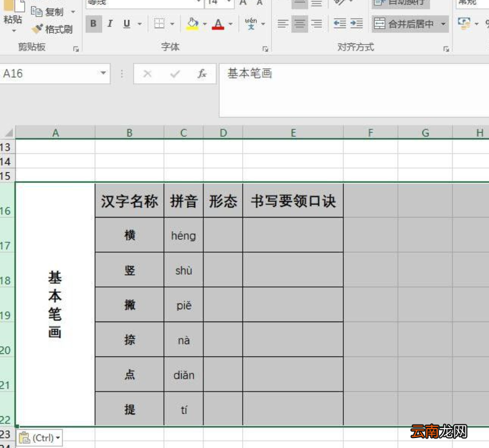Apply red font color
Image resolution: width=489 pixels, height=448 pixels.
pyautogui.click(x=218, y=24)
